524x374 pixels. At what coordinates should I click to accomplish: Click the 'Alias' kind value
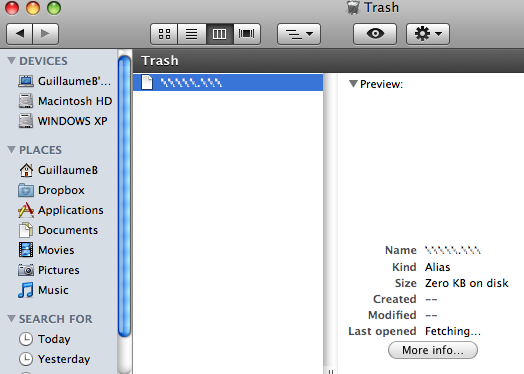point(437,267)
